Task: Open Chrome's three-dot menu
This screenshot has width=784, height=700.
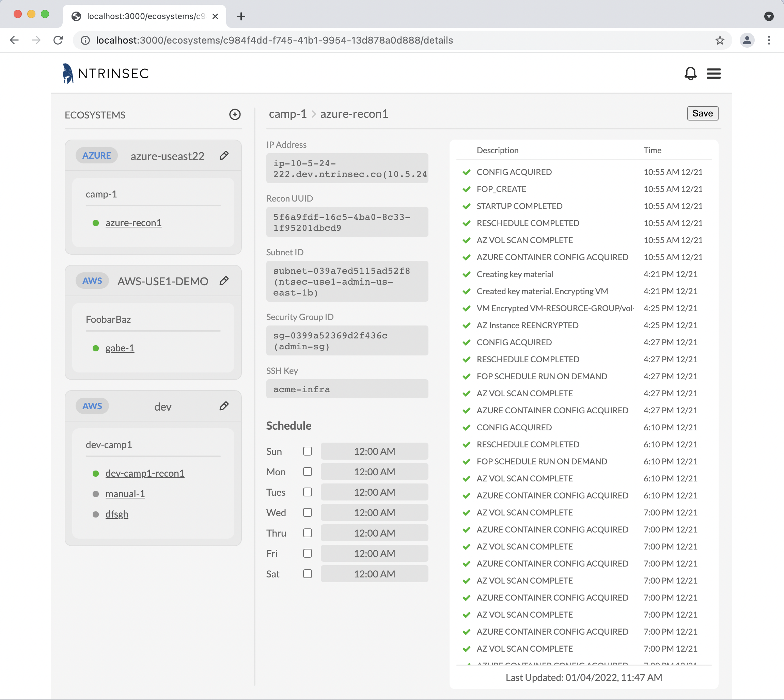Action: [769, 40]
